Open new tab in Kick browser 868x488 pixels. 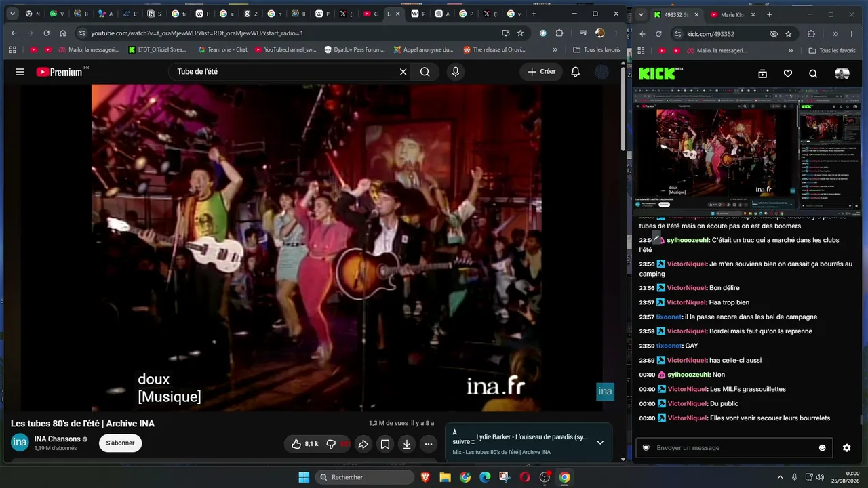[768, 14]
